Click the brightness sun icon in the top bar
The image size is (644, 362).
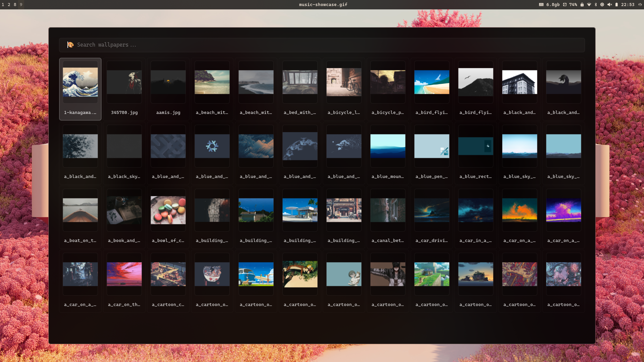(602, 5)
